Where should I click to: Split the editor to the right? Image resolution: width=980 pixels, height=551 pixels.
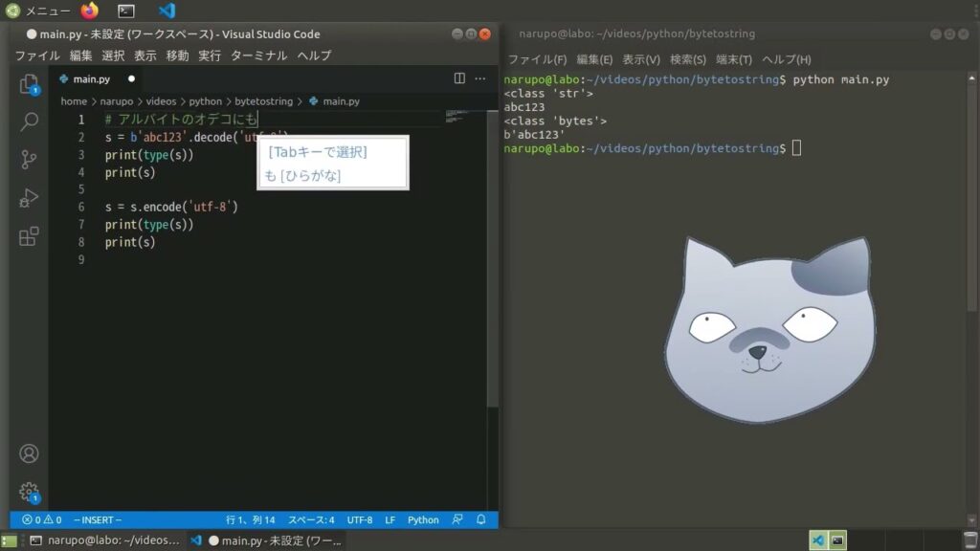pos(459,78)
